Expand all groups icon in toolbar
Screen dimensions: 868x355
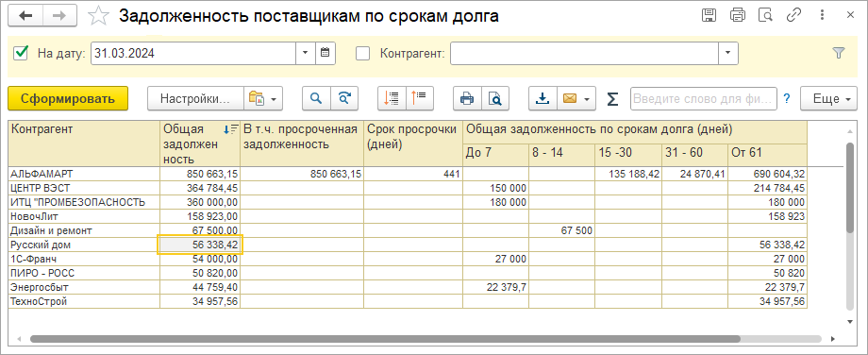click(x=392, y=98)
